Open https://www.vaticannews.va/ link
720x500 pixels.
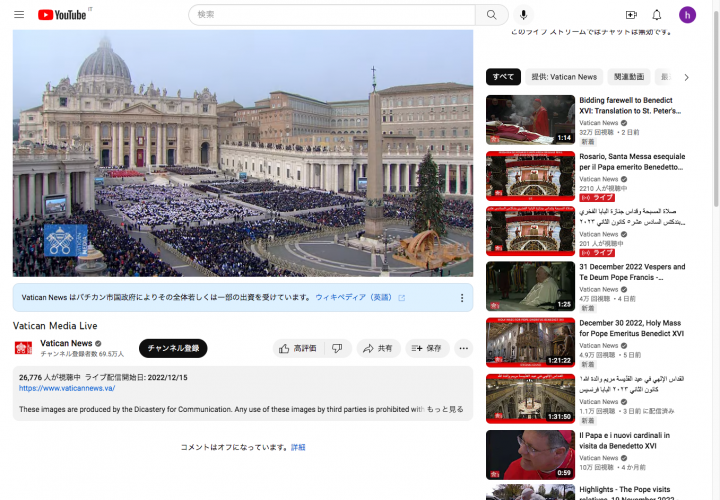coord(67,388)
